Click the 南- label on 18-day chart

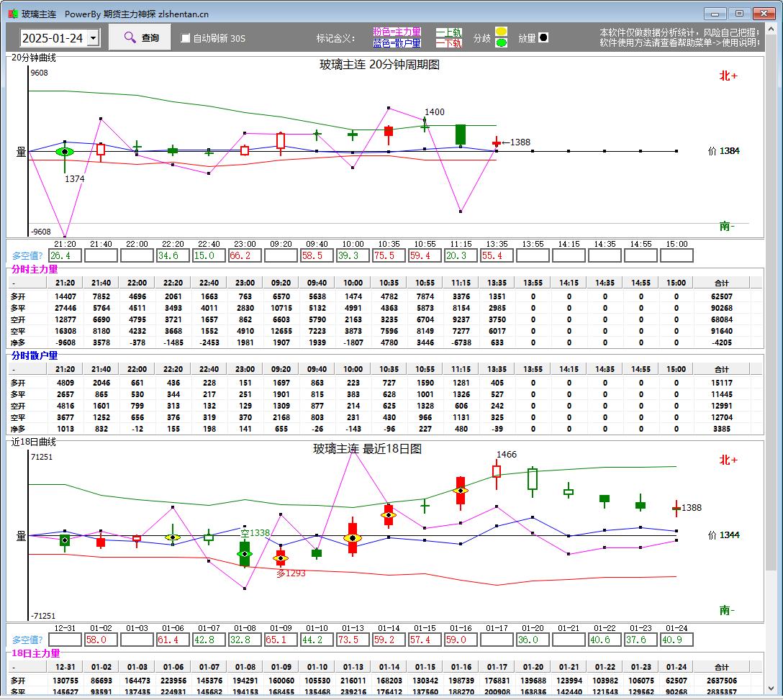tap(727, 611)
